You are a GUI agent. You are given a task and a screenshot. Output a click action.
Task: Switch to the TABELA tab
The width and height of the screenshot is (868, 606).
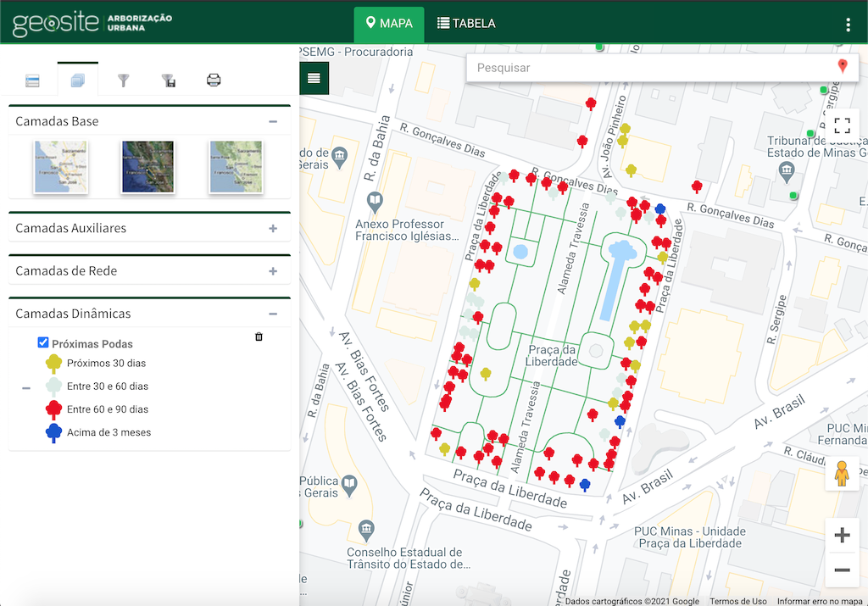(466, 24)
